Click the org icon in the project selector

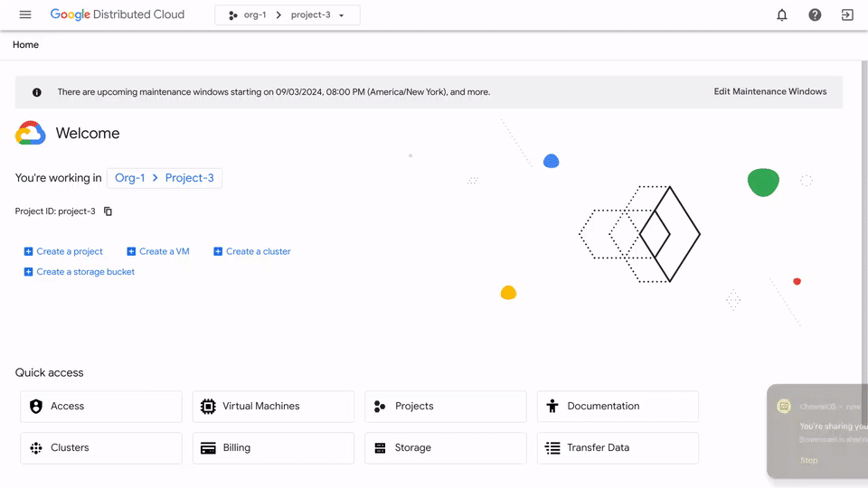pyautogui.click(x=233, y=15)
